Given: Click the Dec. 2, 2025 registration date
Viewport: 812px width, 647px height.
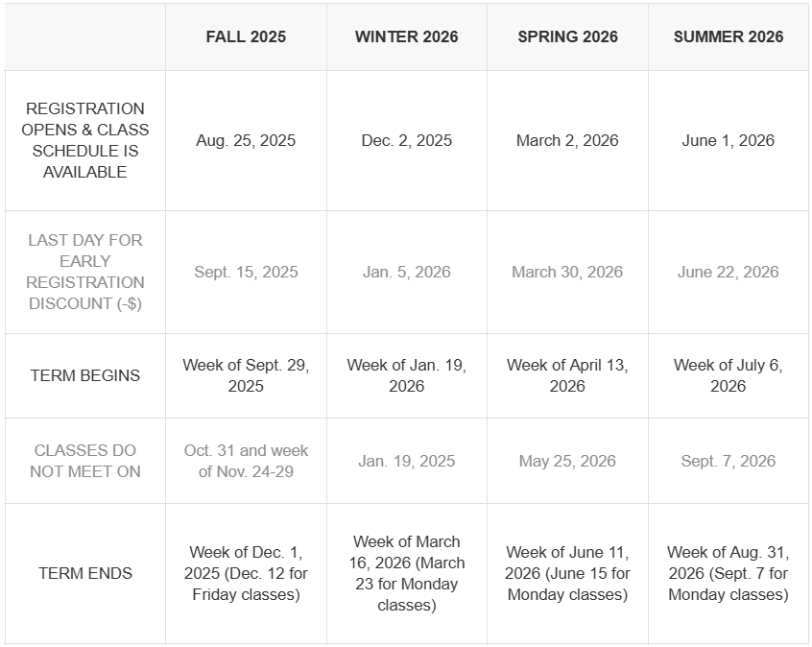Looking at the screenshot, I should [406, 140].
